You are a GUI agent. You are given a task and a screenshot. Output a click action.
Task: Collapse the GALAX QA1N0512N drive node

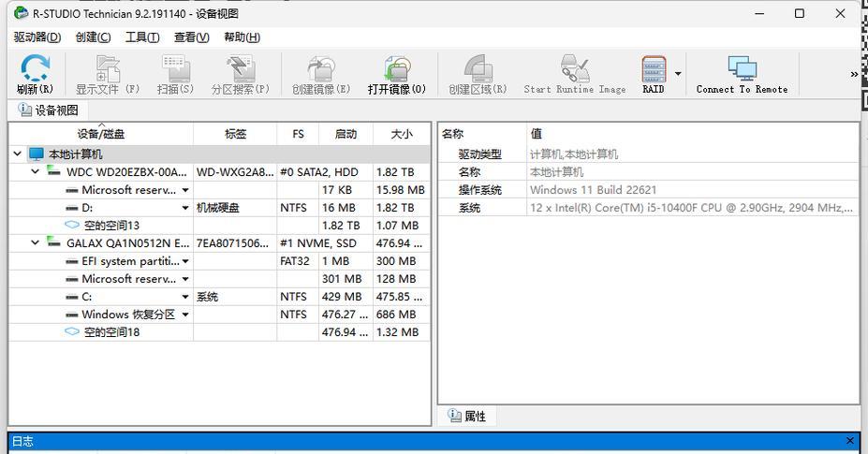pyautogui.click(x=35, y=242)
